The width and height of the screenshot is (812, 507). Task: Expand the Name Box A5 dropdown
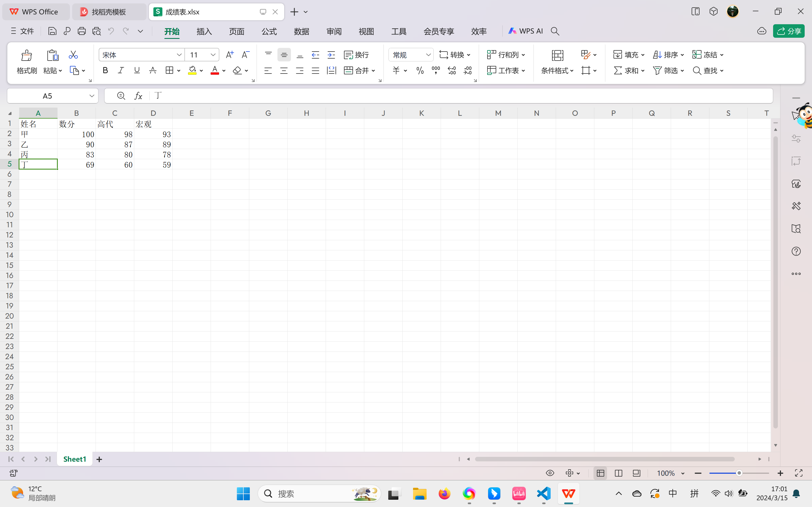coord(92,96)
